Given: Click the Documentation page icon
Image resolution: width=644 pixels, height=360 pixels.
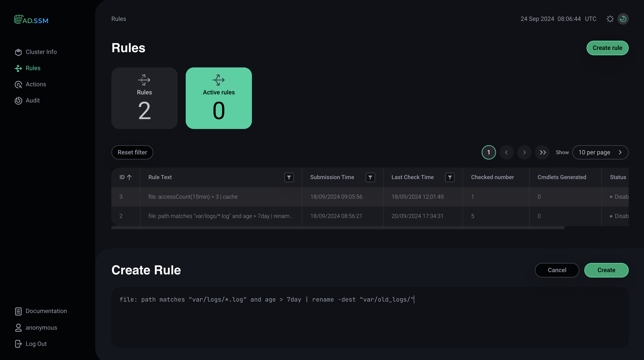Looking at the screenshot, I should pyautogui.click(x=18, y=311).
